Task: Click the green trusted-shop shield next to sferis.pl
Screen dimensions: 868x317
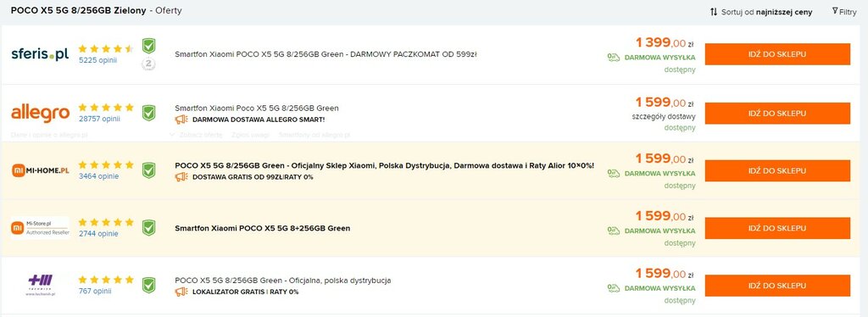Action: pos(148,46)
